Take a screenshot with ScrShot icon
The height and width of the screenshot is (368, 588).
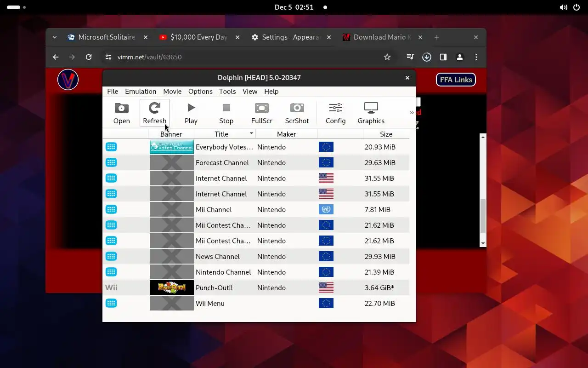[297, 113]
